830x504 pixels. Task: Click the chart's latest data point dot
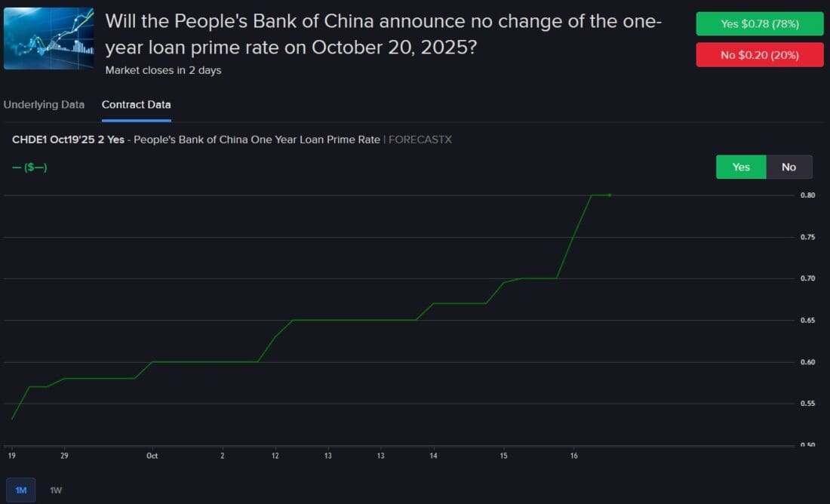click(x=610, y=195)
